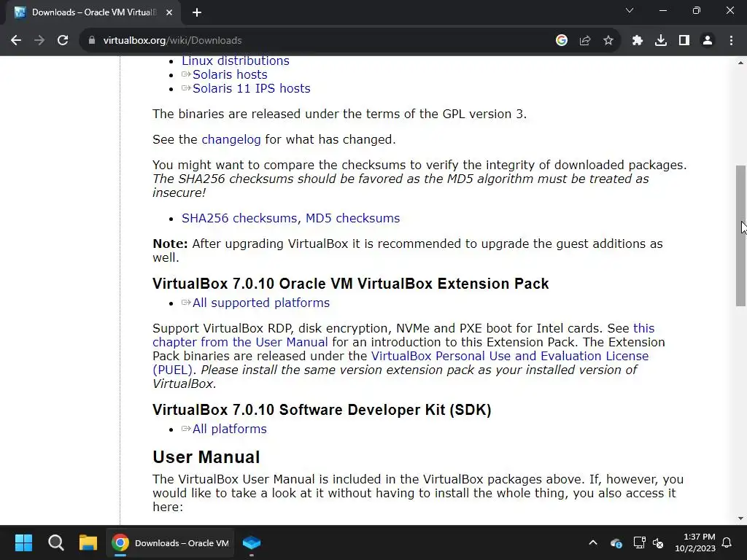This screenshot has height=560, width=747.
Task: Click the browser forward arrow
Action: point(39,41)
